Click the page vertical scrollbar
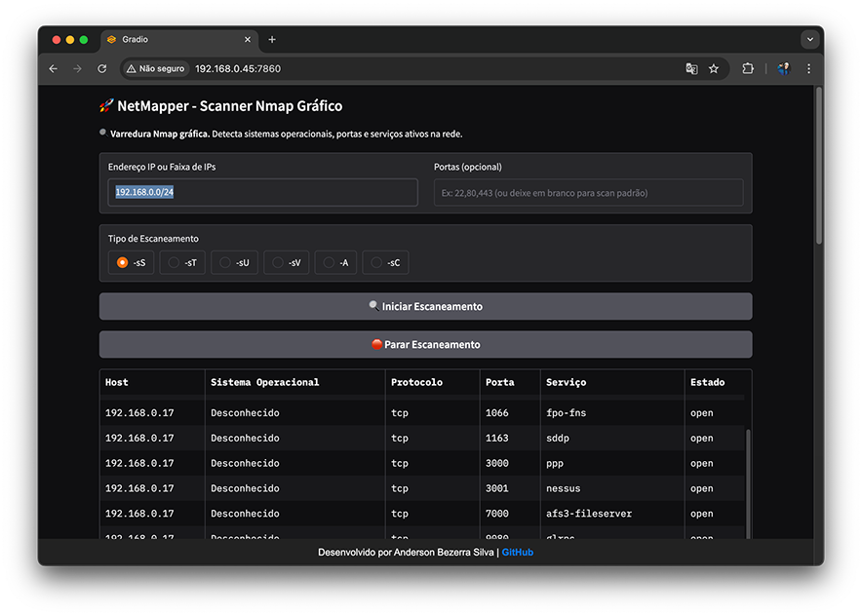The width and height of the screenshot is (862, 616). click(x=818, y=165)
